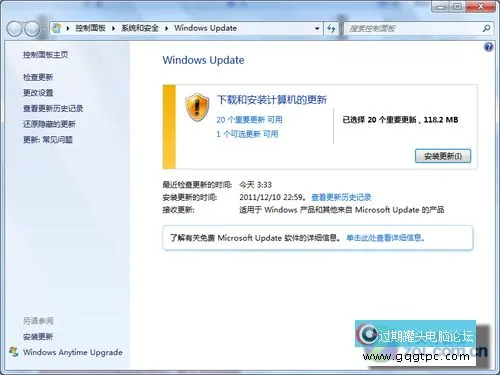
Task: Select 系统和安全 in the address breadcrumb
Action: [140, 28]
